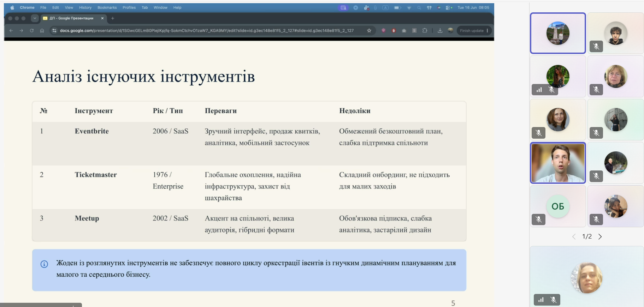Select the ДП - Google Презентации tab
Screen dimensions: 644x307
click(73, 18)
